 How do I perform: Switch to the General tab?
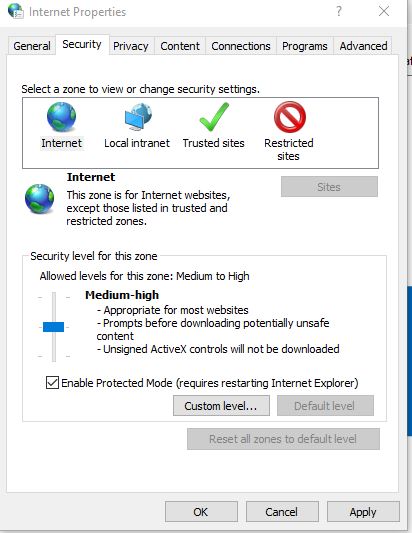[32, 46]
